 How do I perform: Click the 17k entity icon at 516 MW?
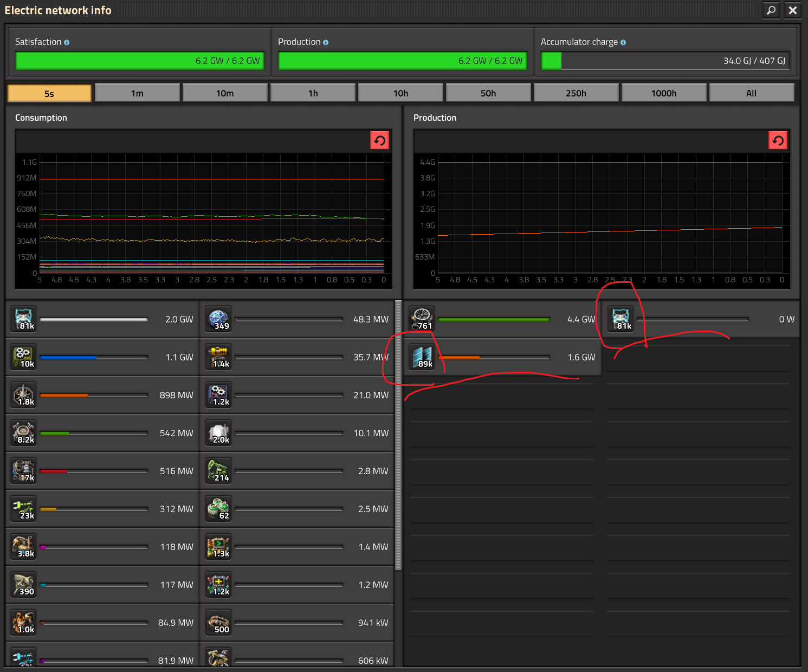(24, 471)
